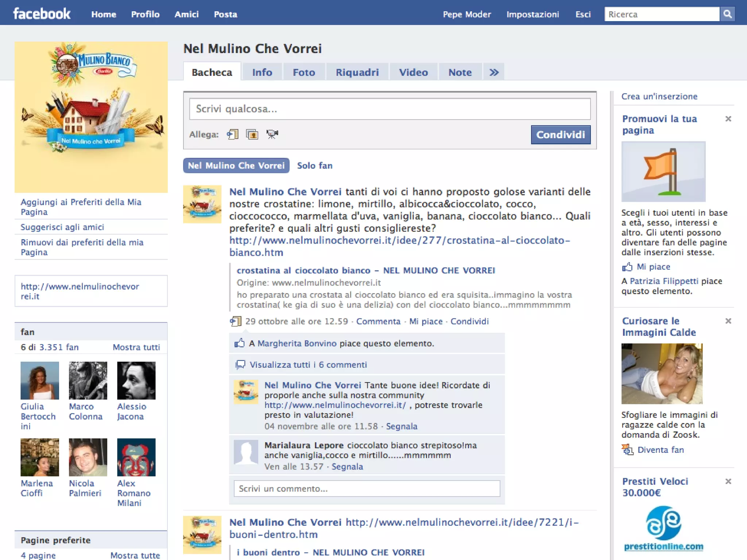Open Giulia Bertocchini's fan photo
The height and width of the screenshot is (560, 747).
[40, 381]
